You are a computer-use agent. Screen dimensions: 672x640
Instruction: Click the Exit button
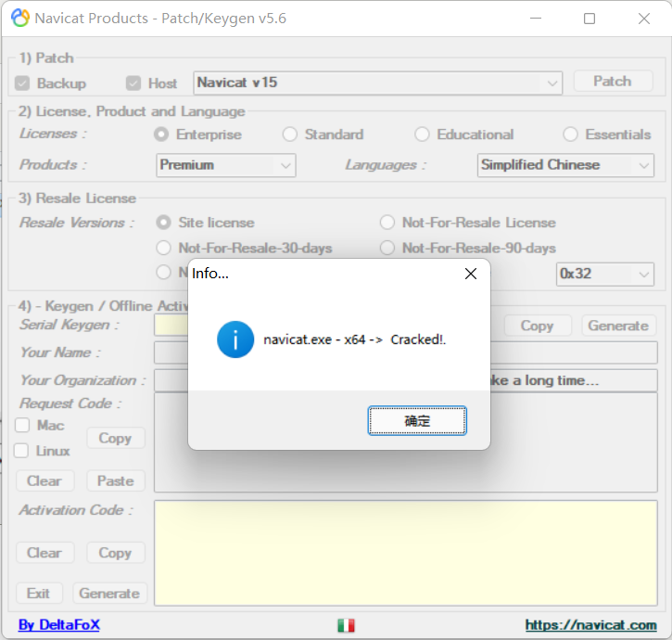click(x=39, y=594)
